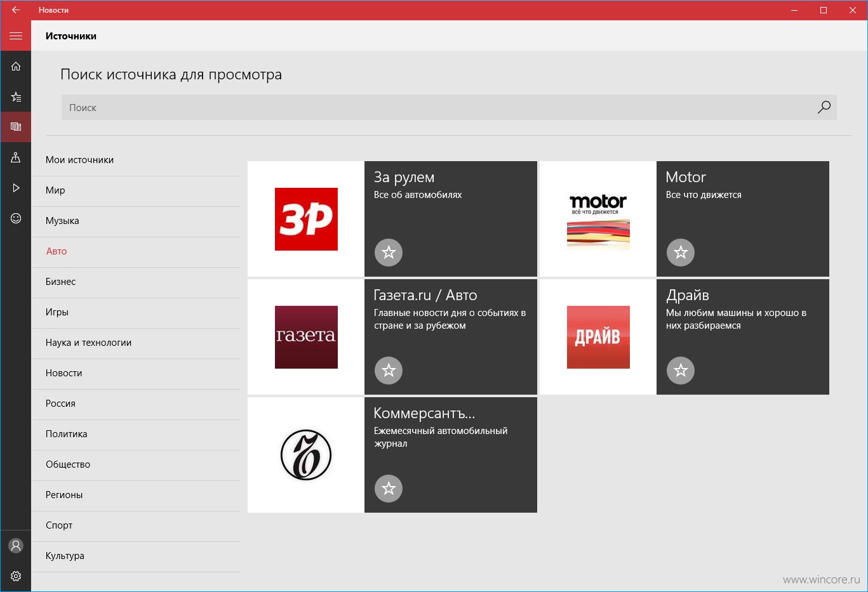Select the Общество category
The image size is (868, 592).
[136, 464]
